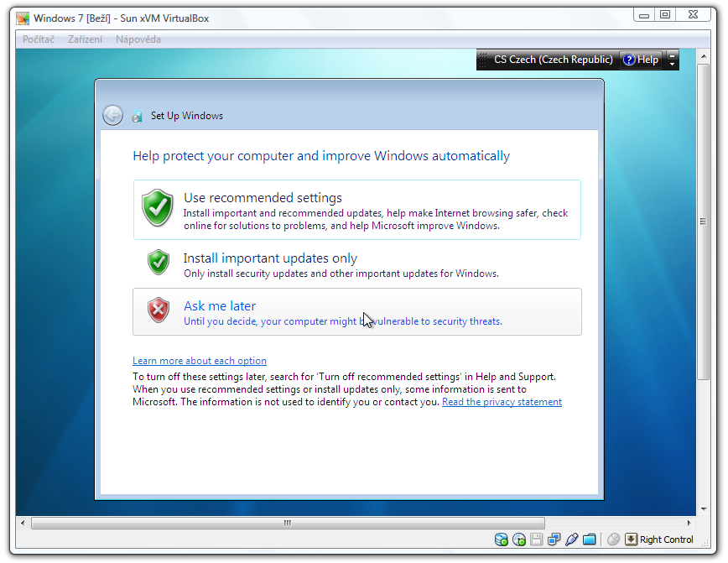Click the USB devices status icon
The height and width of the screenshot is (563, 728).
[x=571, y=540]
